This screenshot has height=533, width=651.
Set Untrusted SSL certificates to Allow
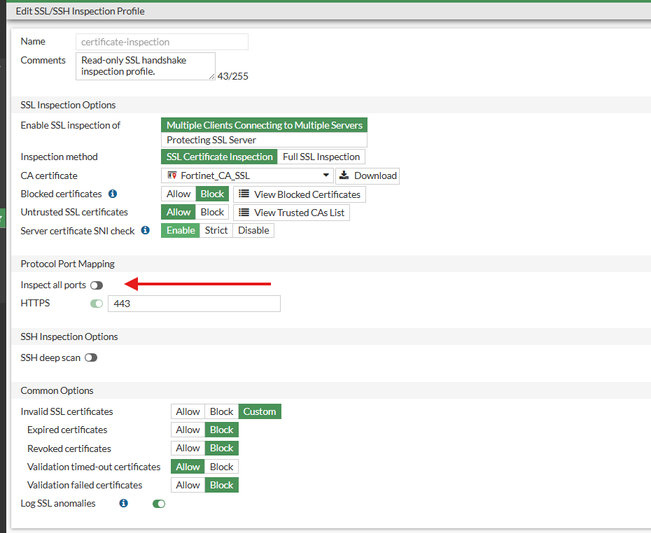(179, 212)
